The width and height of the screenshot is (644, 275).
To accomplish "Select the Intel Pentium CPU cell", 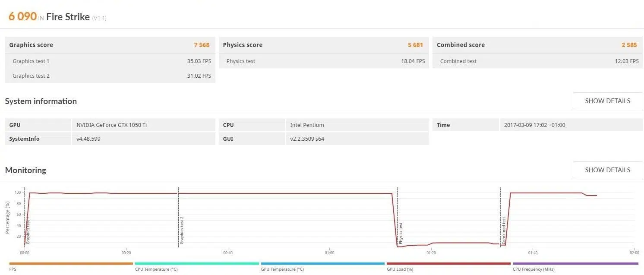I will pos(357,125).
